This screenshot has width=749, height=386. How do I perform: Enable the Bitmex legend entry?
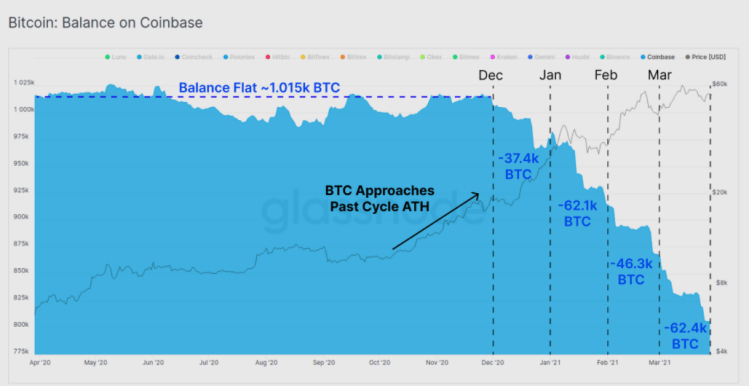467,57
